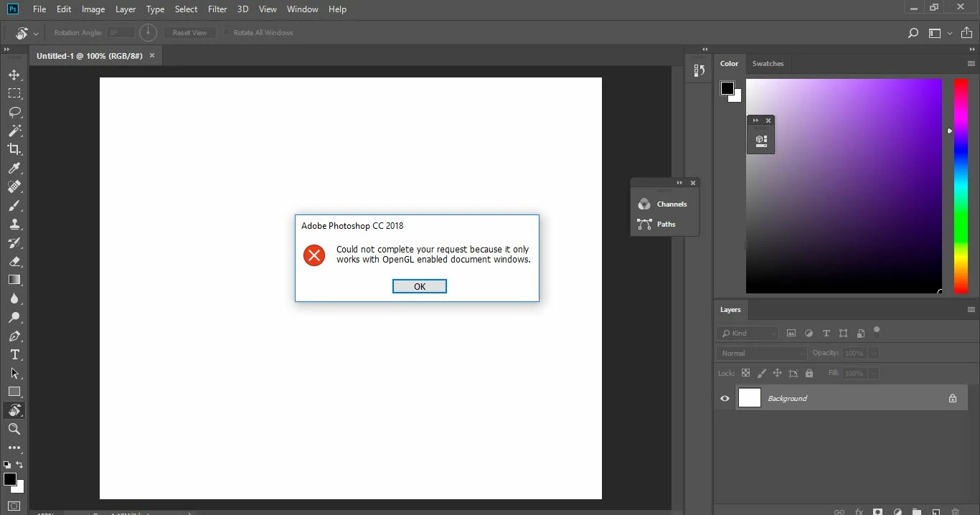
Task: Select the Clone Stamp tool
Action: [14, 224]
